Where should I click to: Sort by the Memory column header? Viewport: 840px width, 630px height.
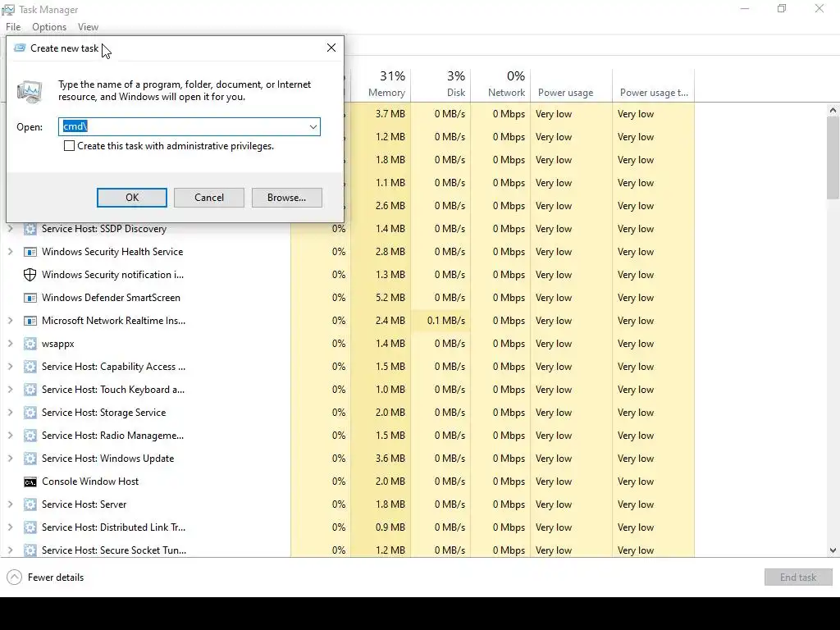[x=381, y=84]
